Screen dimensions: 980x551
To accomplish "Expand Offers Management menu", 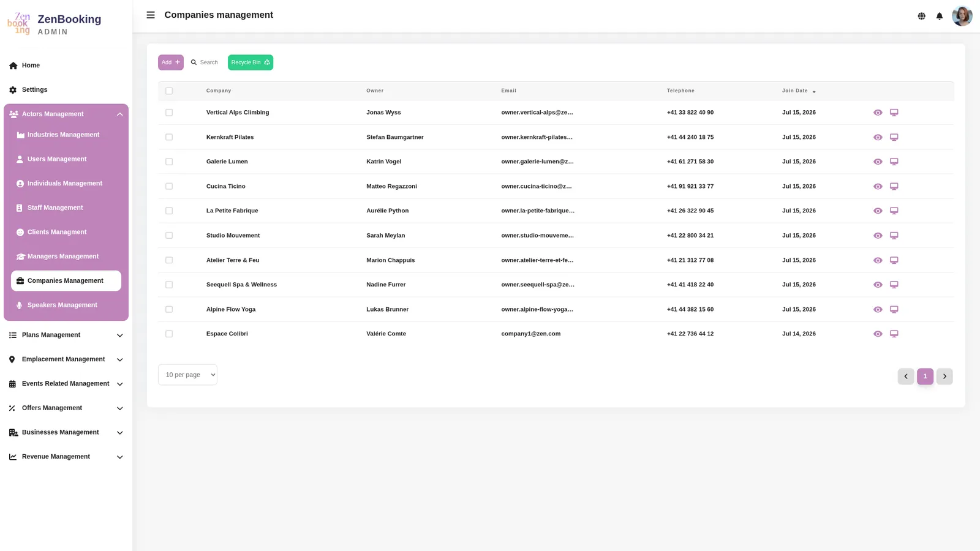I will pyautogui.click(x=66, y=408).
